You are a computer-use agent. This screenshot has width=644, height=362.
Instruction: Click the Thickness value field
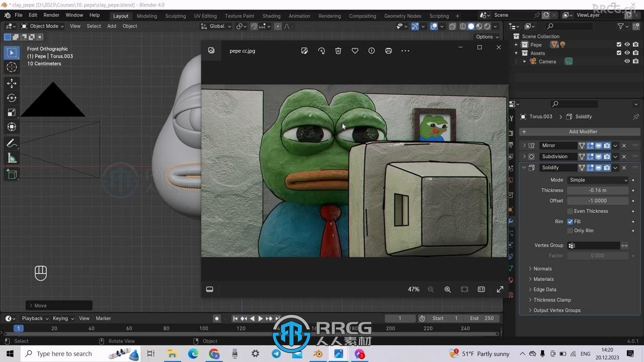[598, 191]
